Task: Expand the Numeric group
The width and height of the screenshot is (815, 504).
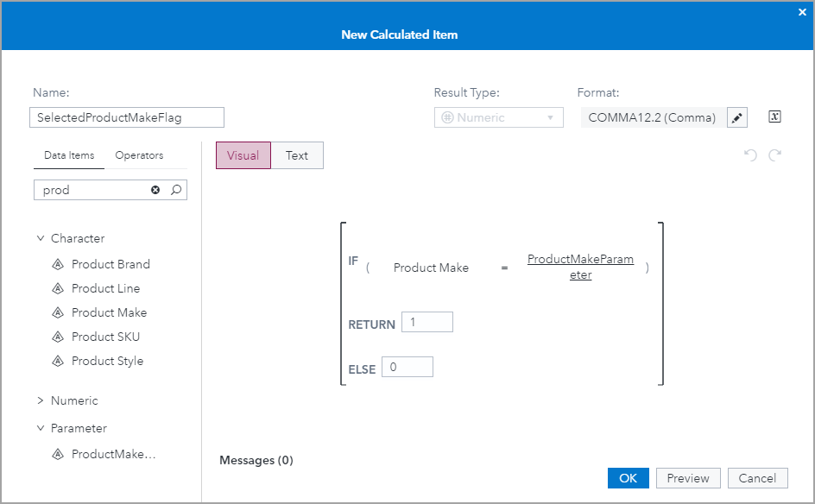Action: 41,400
